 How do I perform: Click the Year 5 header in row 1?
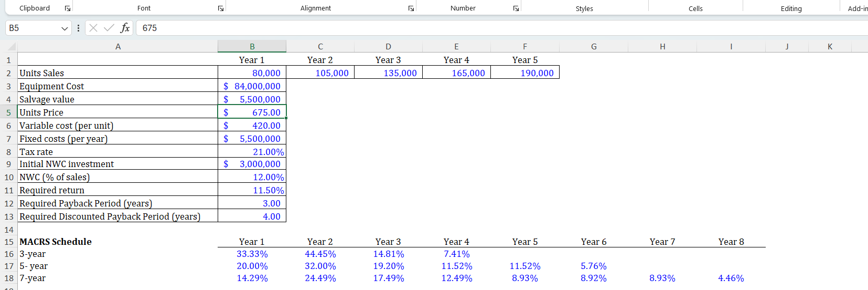tap(525, 60)
